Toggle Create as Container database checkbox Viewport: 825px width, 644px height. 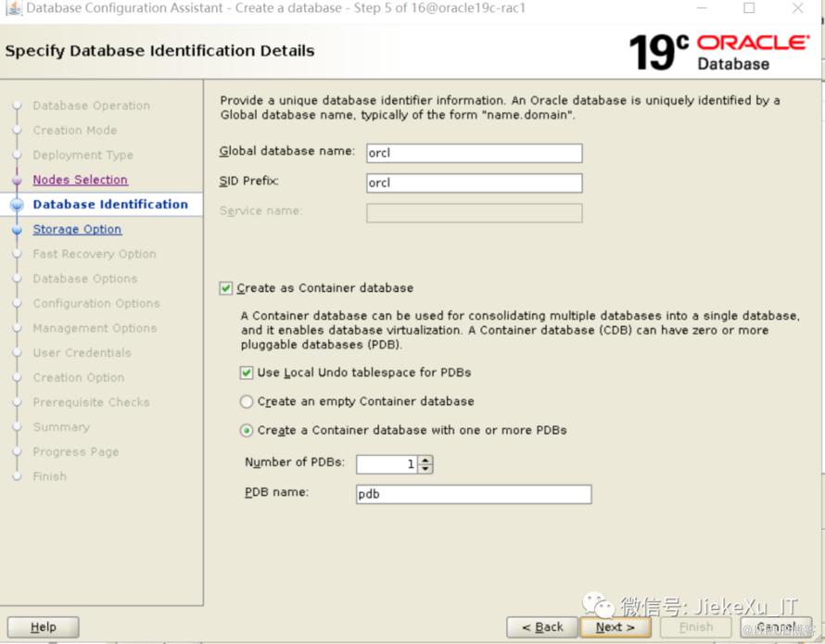coord(226,288)
